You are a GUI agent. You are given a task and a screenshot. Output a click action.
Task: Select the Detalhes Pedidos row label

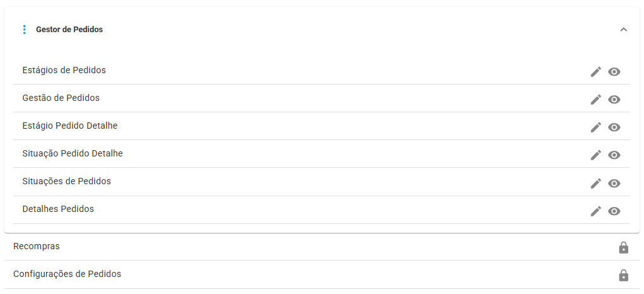point(59,209)
